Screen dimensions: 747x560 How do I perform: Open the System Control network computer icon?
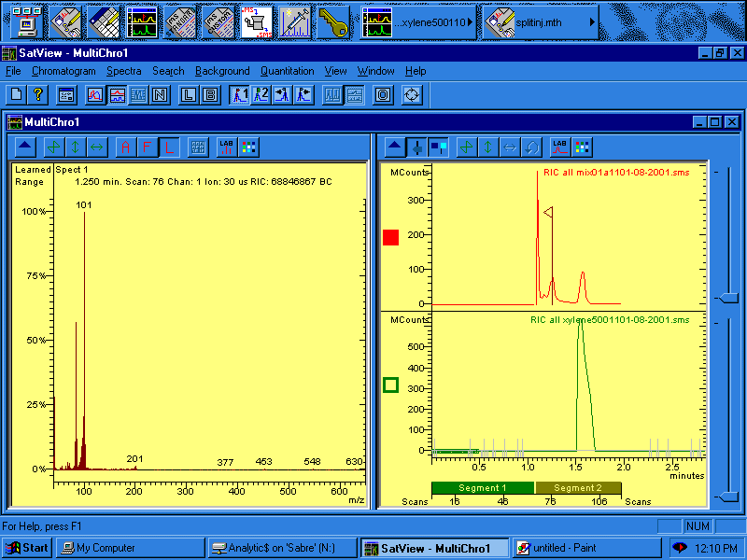[27, 21]
